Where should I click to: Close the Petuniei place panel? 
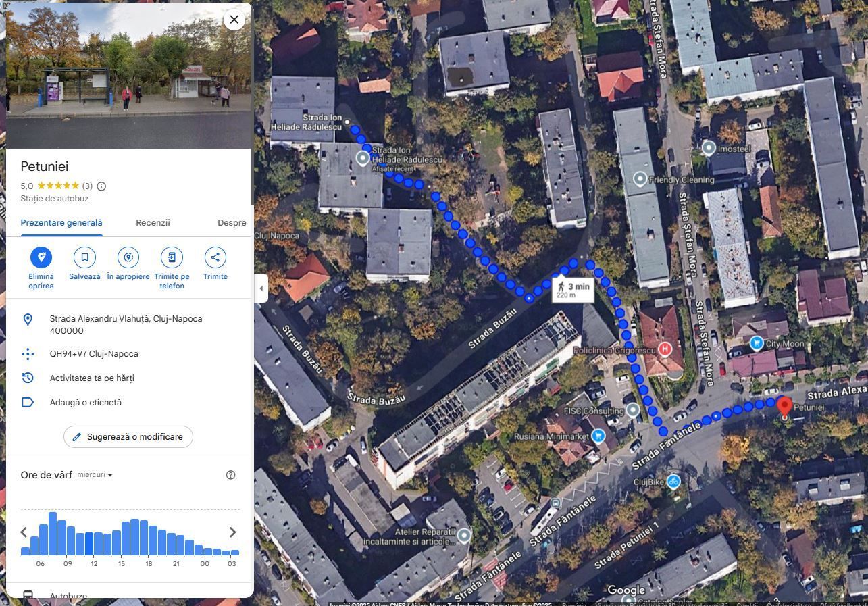[234, 20]
